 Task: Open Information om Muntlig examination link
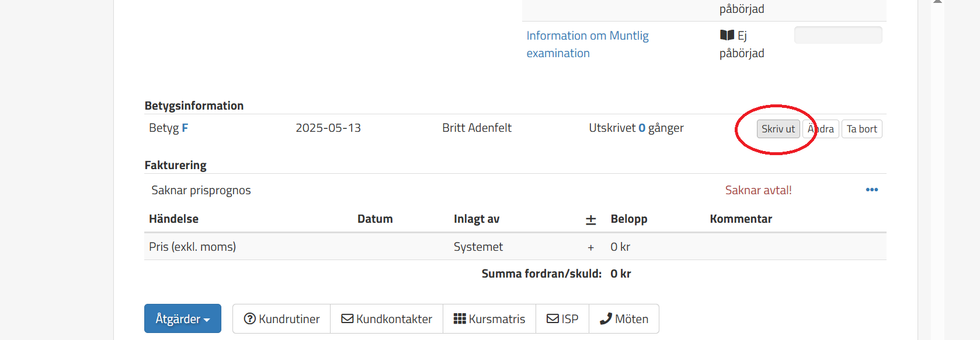point(588,44)
